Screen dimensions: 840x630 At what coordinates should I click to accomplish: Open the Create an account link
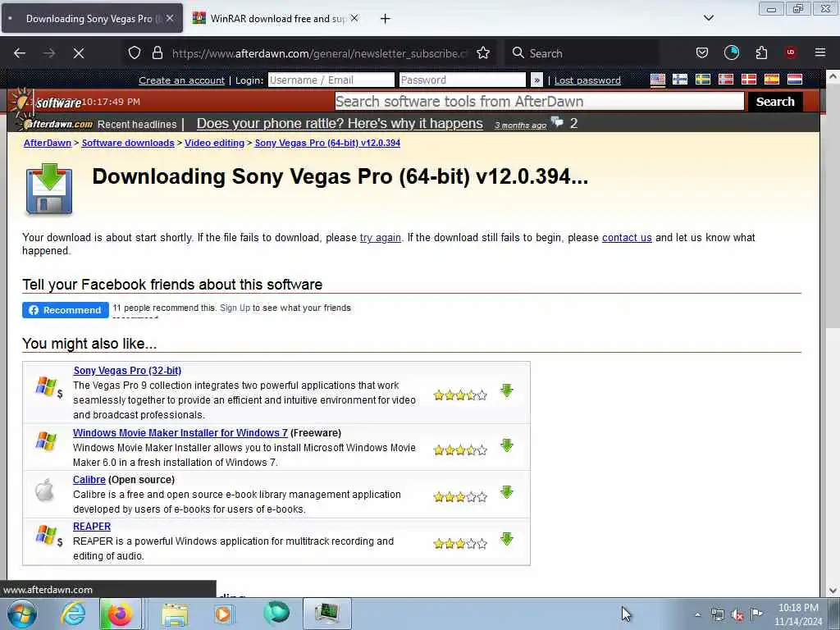pyautogui.click(x=181, y=80)
